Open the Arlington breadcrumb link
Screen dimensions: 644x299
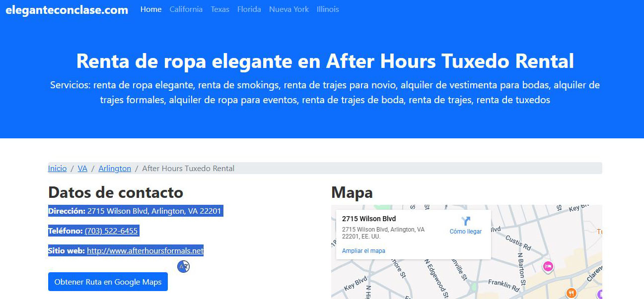[115, 169]
